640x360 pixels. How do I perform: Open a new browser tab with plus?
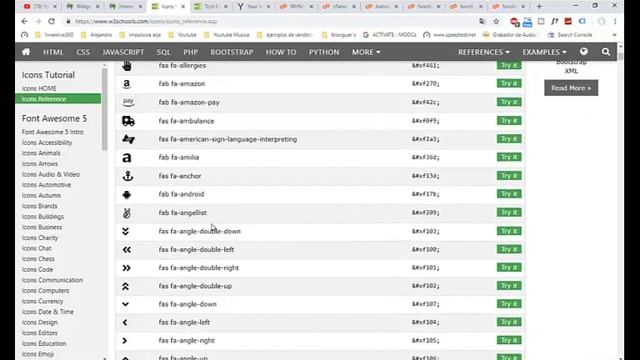539,7
